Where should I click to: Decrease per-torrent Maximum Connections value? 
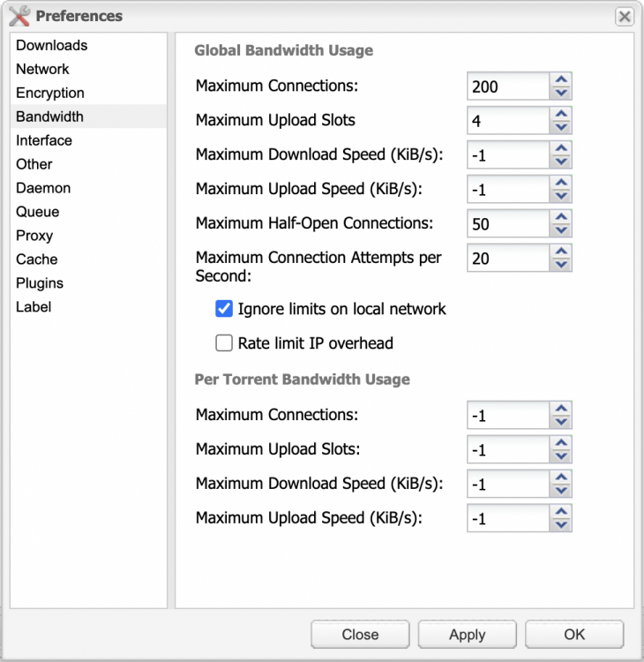(561, 422)
